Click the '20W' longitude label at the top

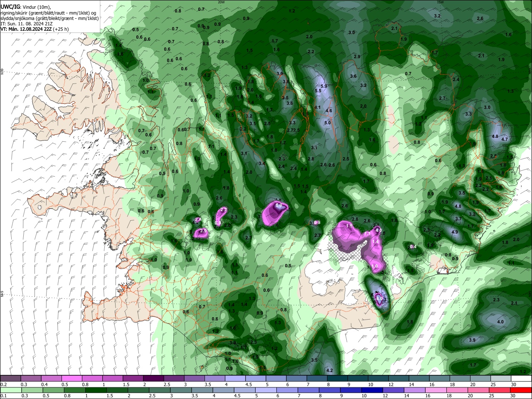(x=221, y=2)
